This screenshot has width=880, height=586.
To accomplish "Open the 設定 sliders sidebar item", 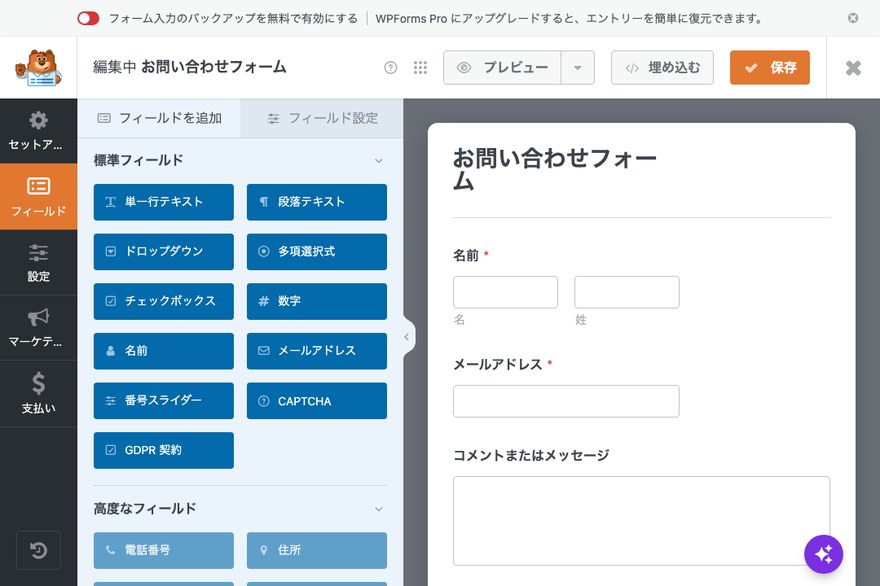I will click(x=38, y=262).
